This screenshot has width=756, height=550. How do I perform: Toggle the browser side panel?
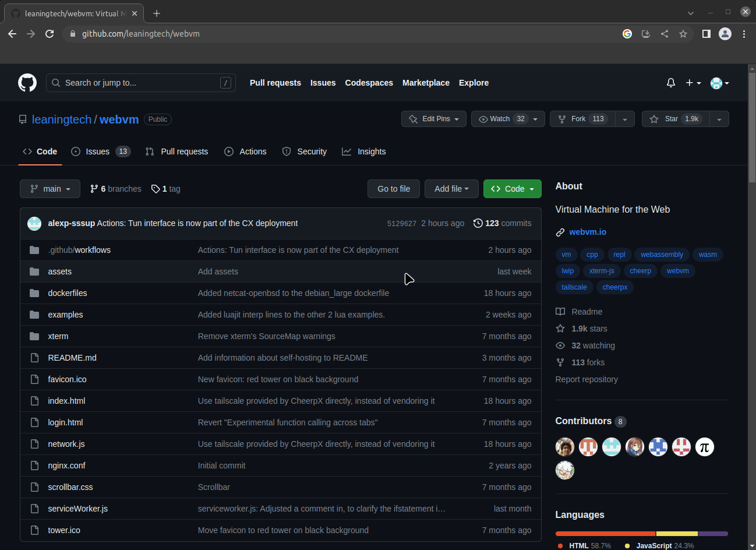pyautogui.click(x=706, y=34)
